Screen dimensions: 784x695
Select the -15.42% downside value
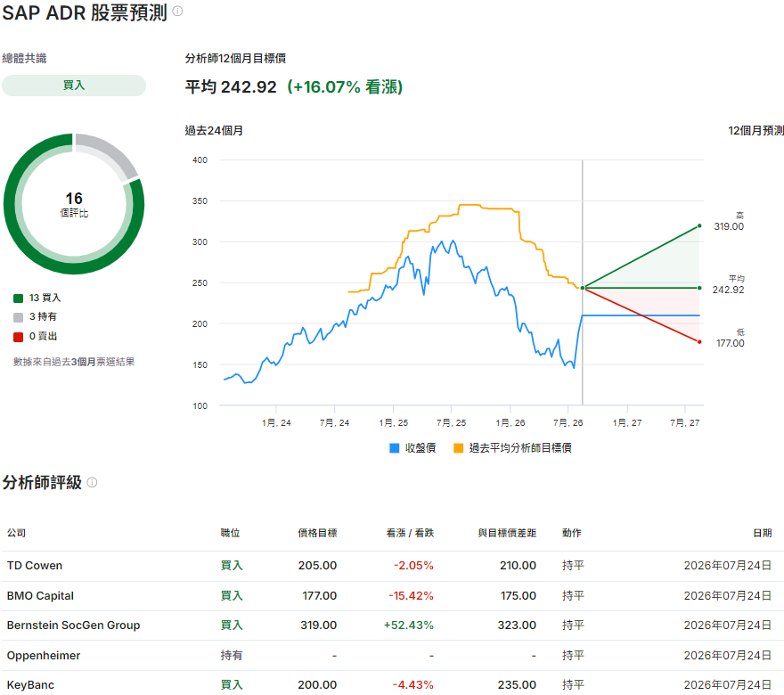411,595
